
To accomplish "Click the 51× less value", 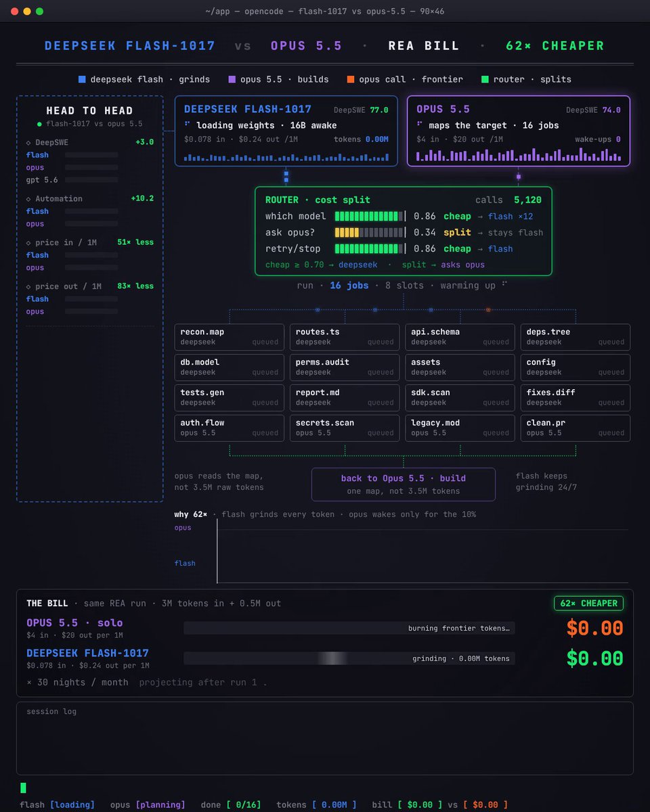I will pos(135,242).
